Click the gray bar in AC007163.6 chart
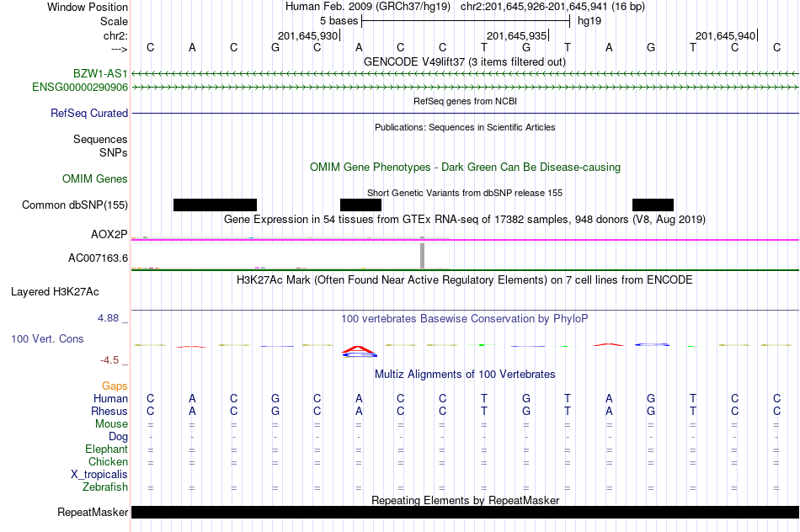This screenshot has width=800, height=532. [422, 256]
